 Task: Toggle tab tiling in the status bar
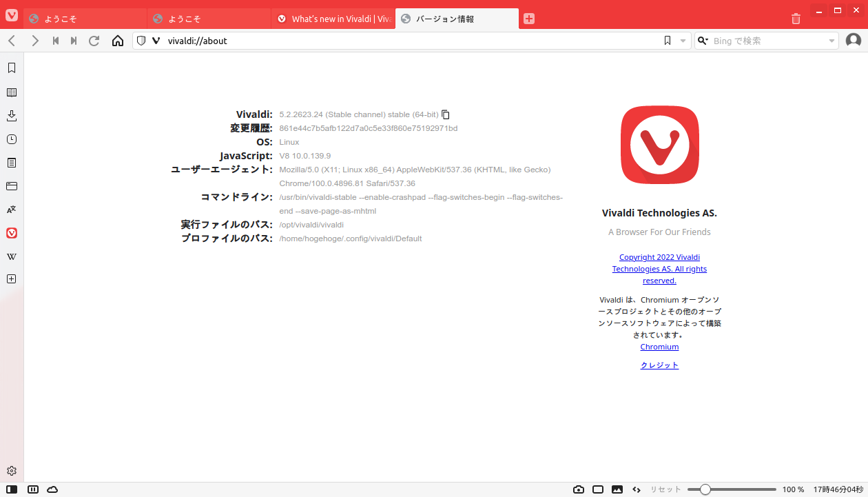32,489
